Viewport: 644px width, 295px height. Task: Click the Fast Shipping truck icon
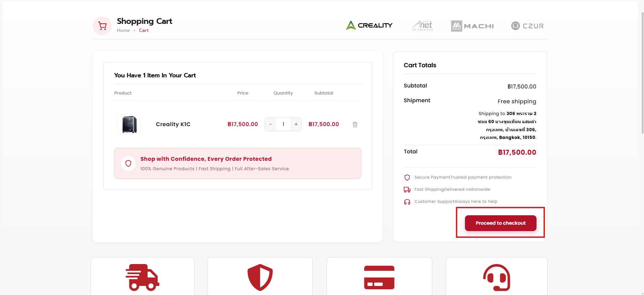pos(407,190)
